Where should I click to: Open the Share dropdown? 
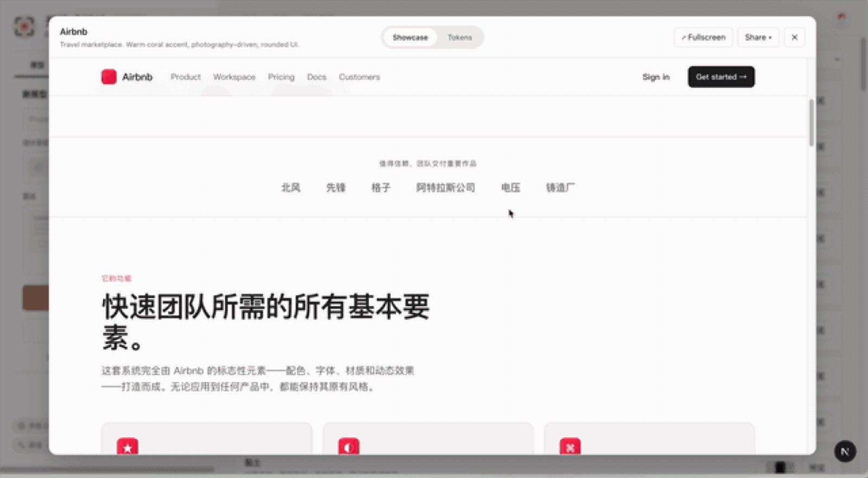click(x=758, y=37)
